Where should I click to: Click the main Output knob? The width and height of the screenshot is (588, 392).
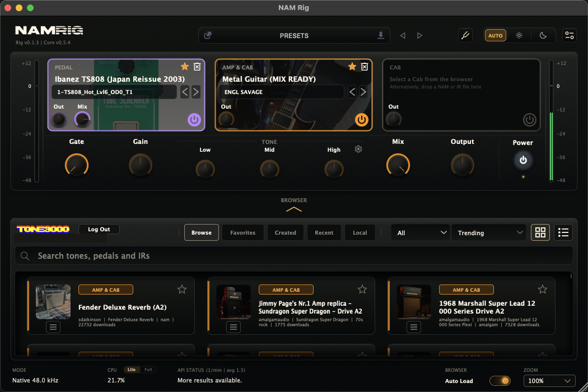(463, 165)
